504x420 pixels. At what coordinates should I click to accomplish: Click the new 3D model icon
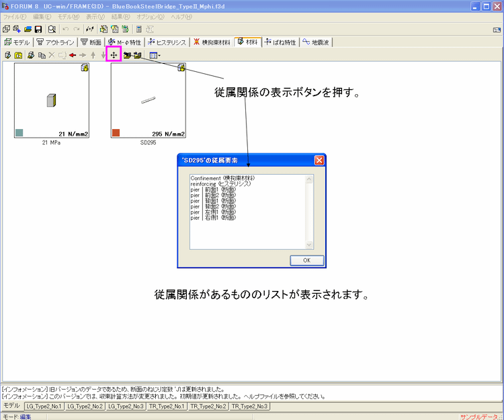click(6, 30)
